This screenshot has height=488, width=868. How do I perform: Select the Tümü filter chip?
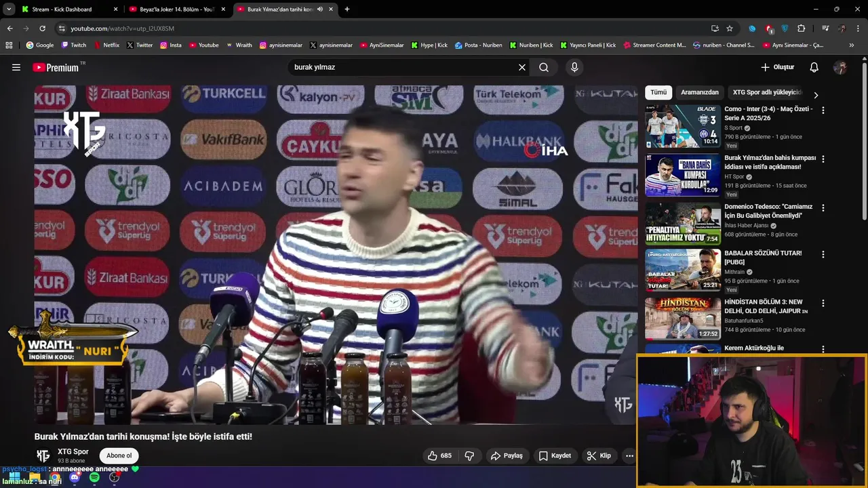click(x=658, y=92)
